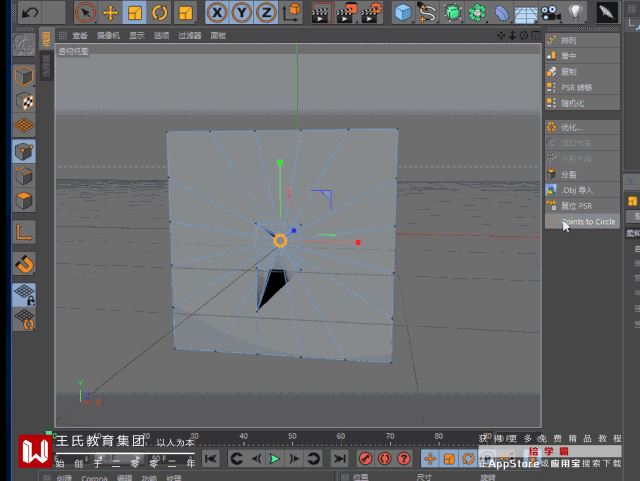Toggle the locked workplane icon
The height and width of the screenshot is (481, 640).
(24, 295)
